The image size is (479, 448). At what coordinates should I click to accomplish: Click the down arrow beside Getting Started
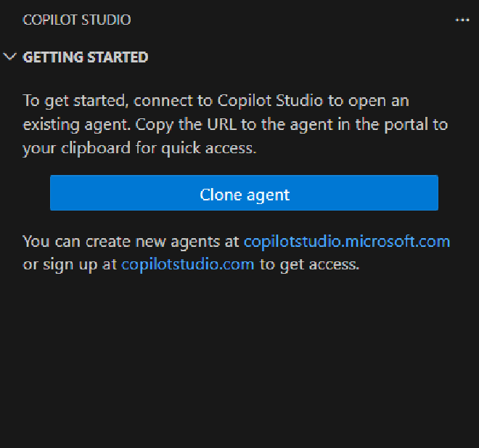pos(10,57)
